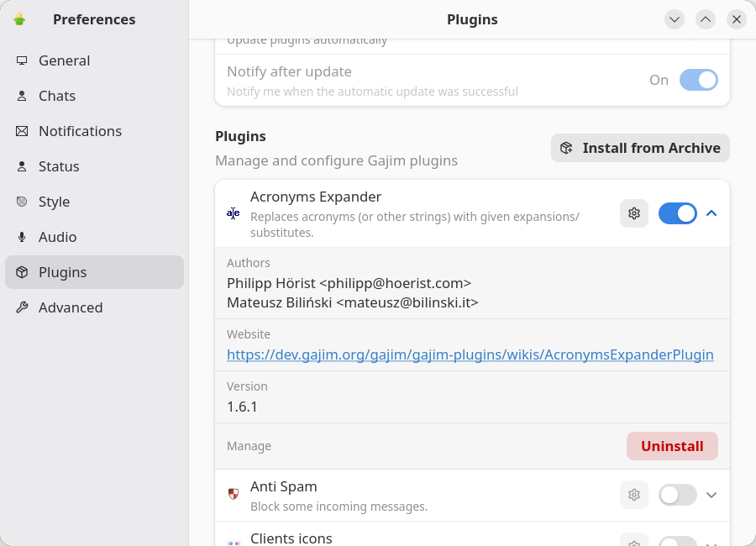Click the Plugins package icon in sidebar
Viewport: 756px width, 546px height.
[x=22, y=272]
